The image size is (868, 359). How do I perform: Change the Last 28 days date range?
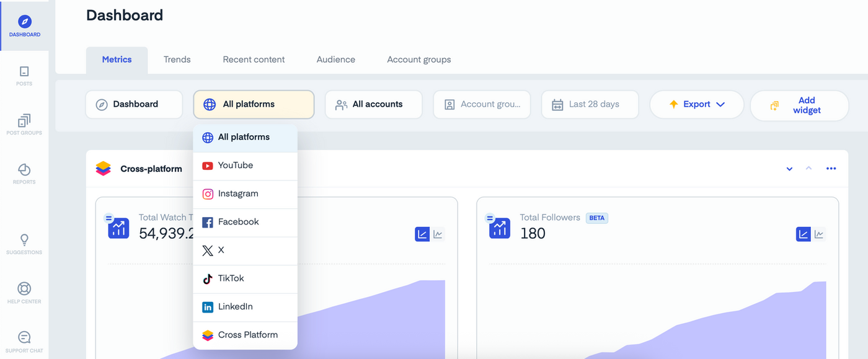(590, 104)
